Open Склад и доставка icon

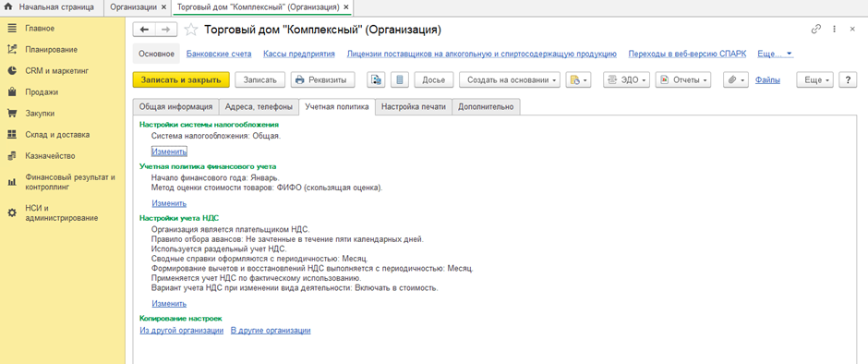(12, 135)
